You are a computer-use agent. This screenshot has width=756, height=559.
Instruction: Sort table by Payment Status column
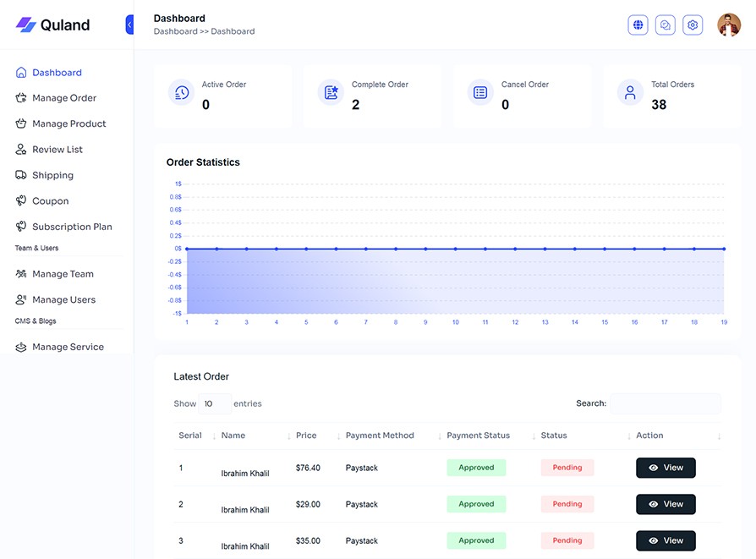[478, 436]
